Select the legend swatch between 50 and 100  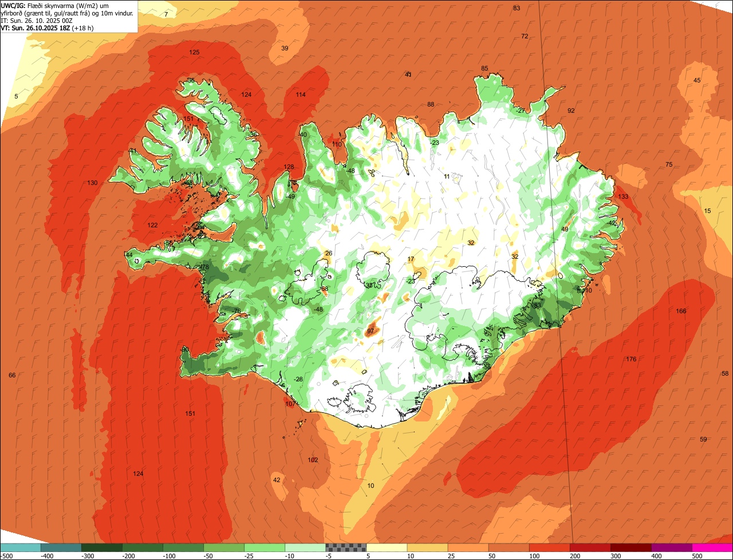[509, 547]
